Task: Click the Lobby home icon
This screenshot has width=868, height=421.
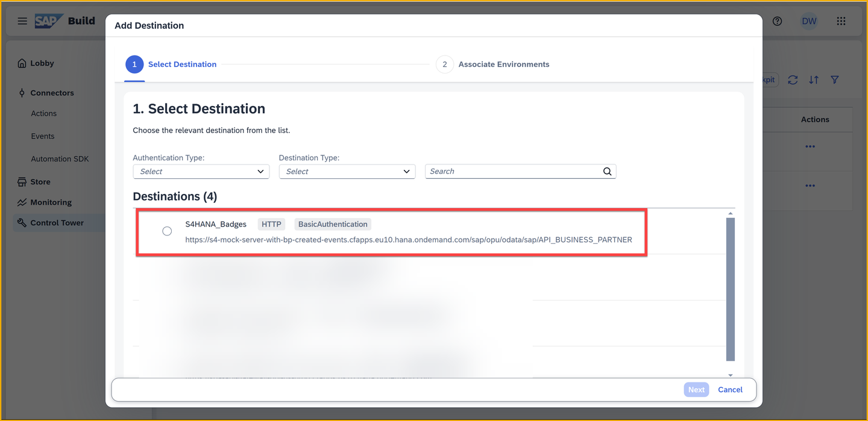Action: [22, 63]
